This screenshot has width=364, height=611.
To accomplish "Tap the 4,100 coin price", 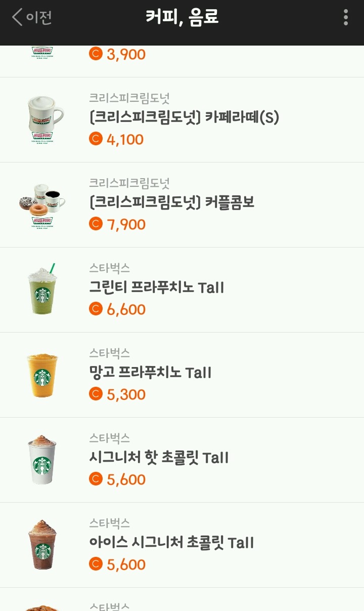I will pyautogui.click(x=125, y=139).
